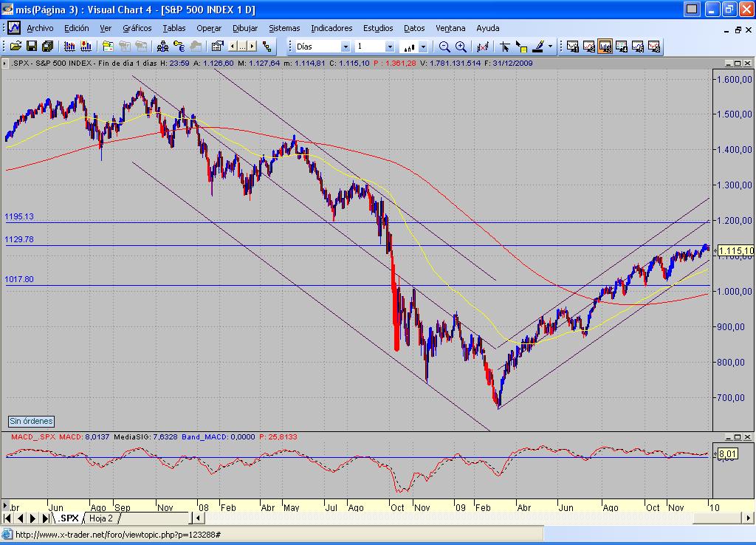Open the Días timeframe dropdown

point(346,47)
